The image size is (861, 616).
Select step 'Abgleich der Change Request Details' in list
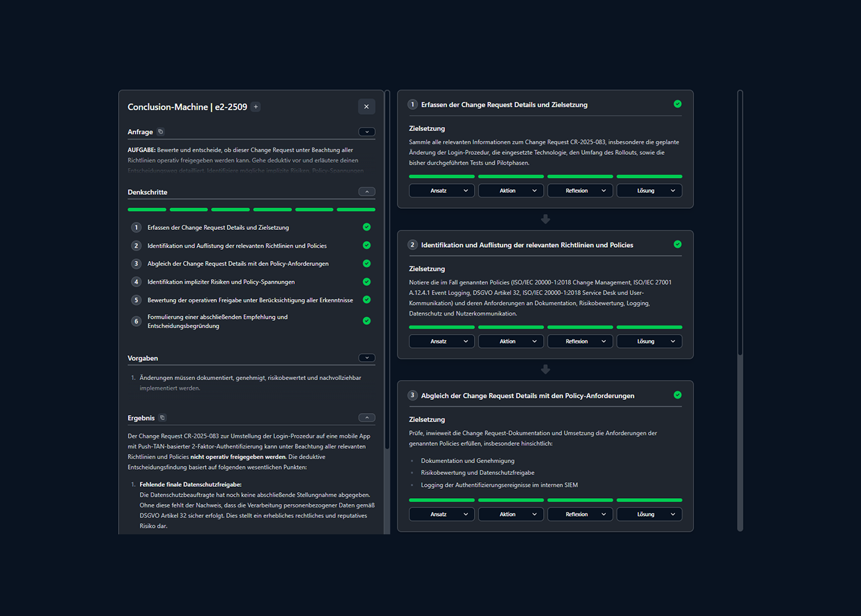point(238,264)
